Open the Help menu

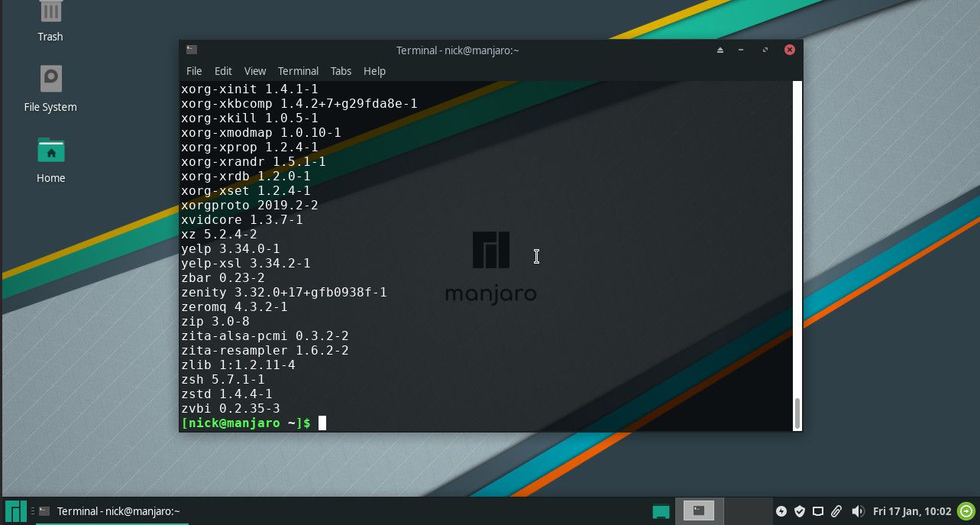pos(374,71)
